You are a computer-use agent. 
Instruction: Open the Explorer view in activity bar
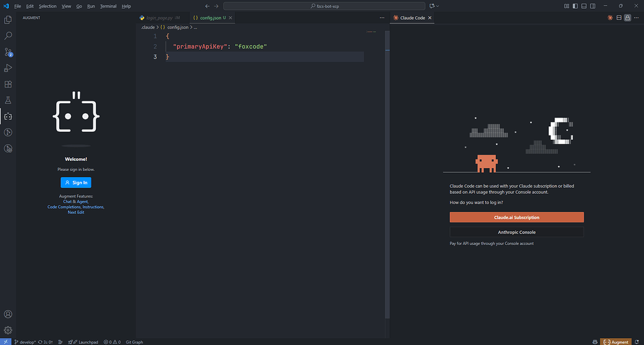point(8,20)
